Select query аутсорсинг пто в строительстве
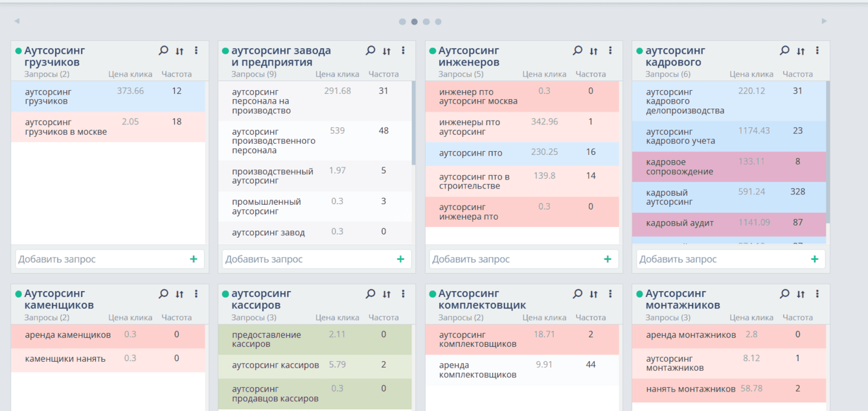868x411 pixels. [522, 182]
